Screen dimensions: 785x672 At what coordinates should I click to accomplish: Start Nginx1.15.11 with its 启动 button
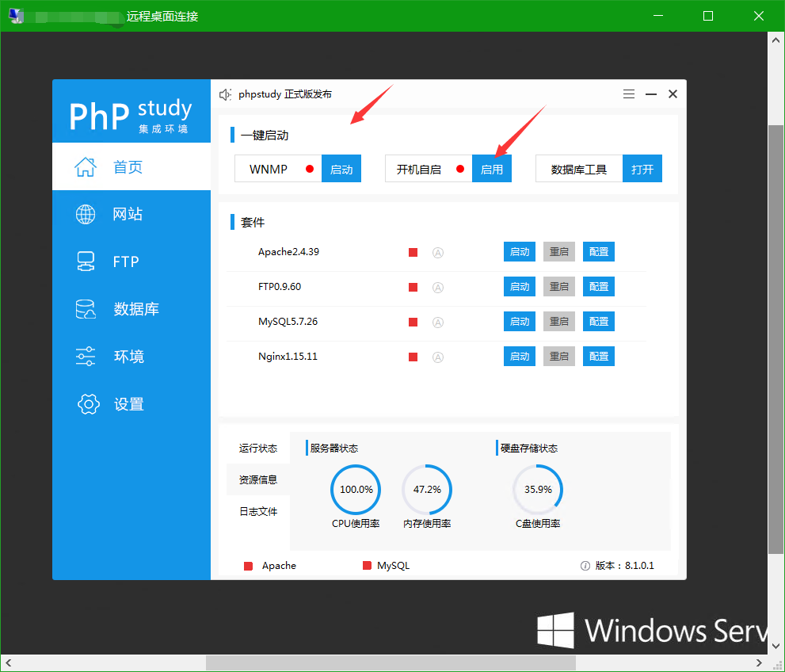click(520, 356)
